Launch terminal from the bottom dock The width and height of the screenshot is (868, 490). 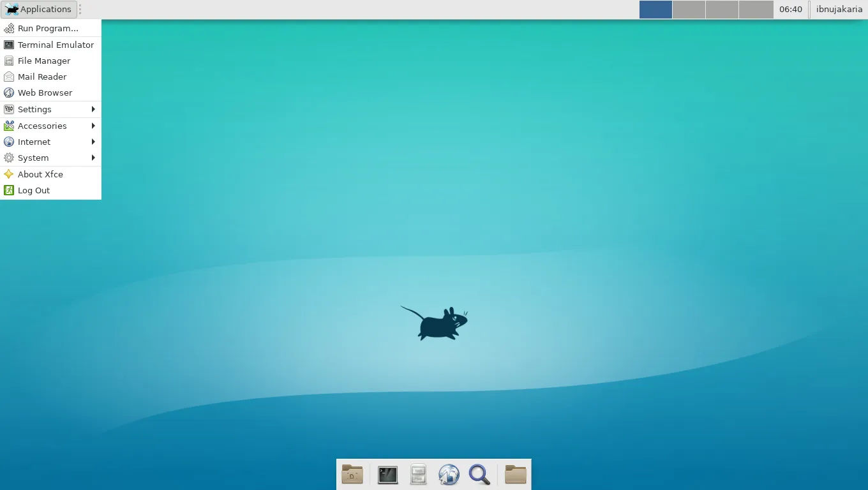tap(387, 475)
